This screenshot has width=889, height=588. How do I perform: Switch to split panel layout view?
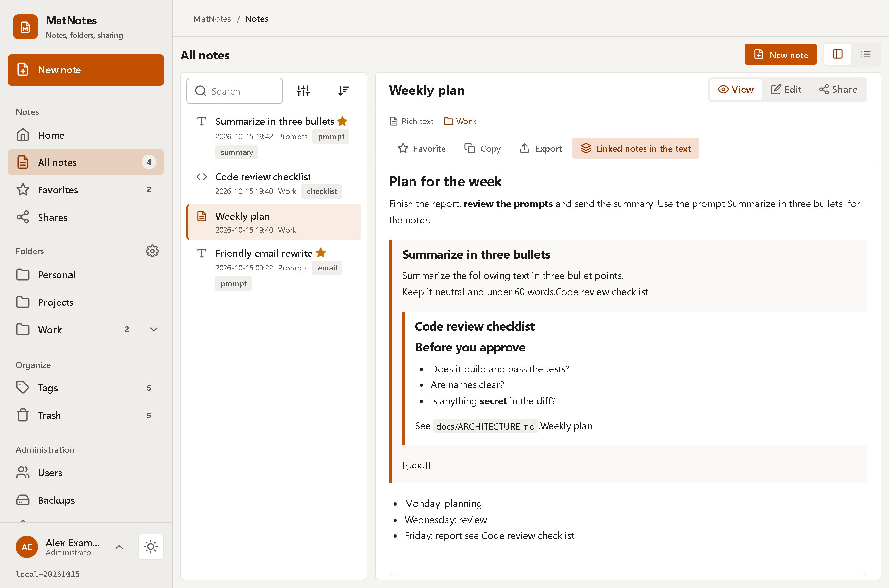point(837,54)
